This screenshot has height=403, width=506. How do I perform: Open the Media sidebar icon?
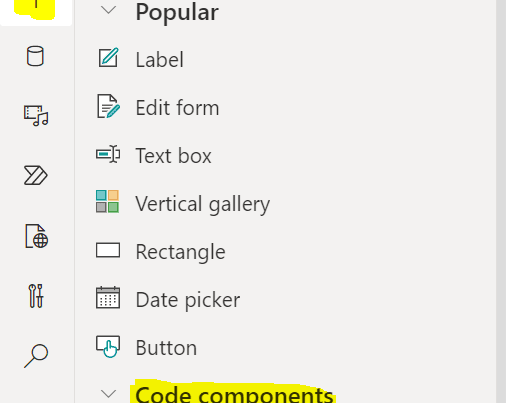[36, 116]
